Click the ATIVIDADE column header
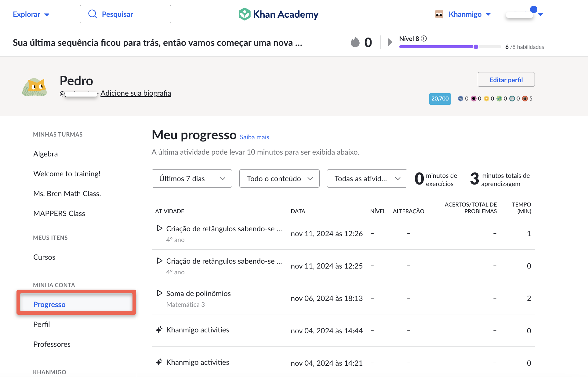The image size is (588, 377). [170, 211]
